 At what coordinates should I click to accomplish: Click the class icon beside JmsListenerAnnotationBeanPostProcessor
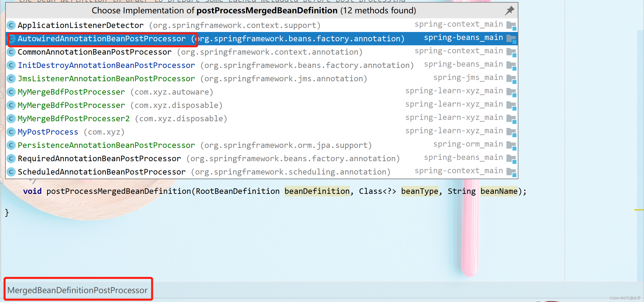click(11, 78)
